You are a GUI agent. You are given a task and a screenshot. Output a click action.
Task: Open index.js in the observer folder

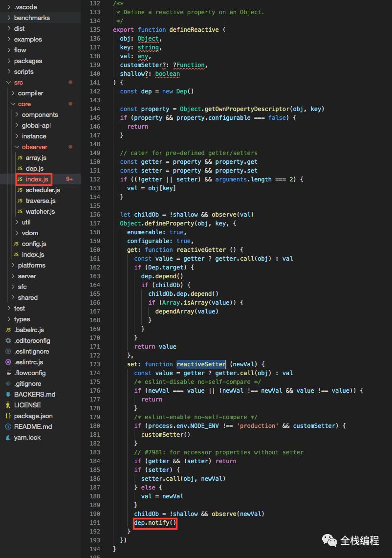click(x=37, y=179)
